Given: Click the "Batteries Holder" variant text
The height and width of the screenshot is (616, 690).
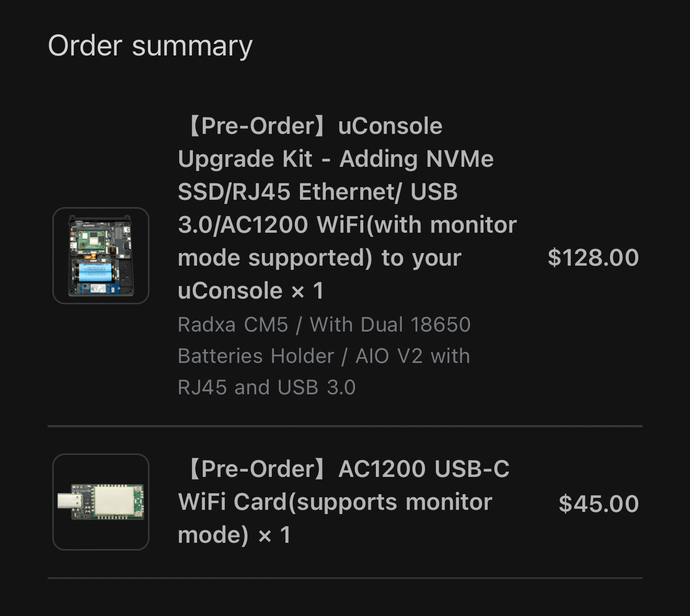Looking at the screenshot, I should [x=256, y=356].
